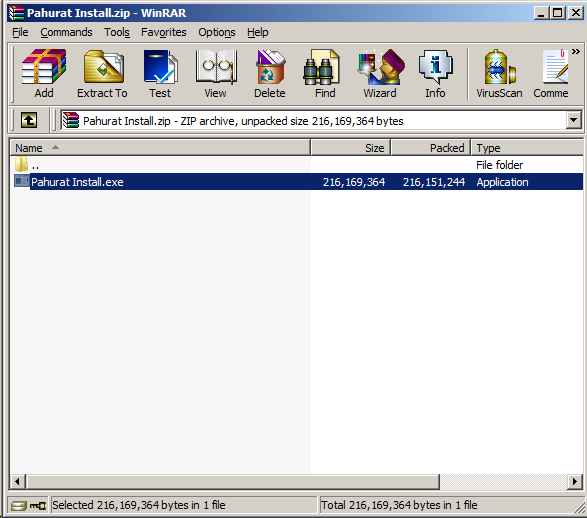This screenshot has height=518, width=587.
Task: Run the Test archive tool
Action: (160, 73)
